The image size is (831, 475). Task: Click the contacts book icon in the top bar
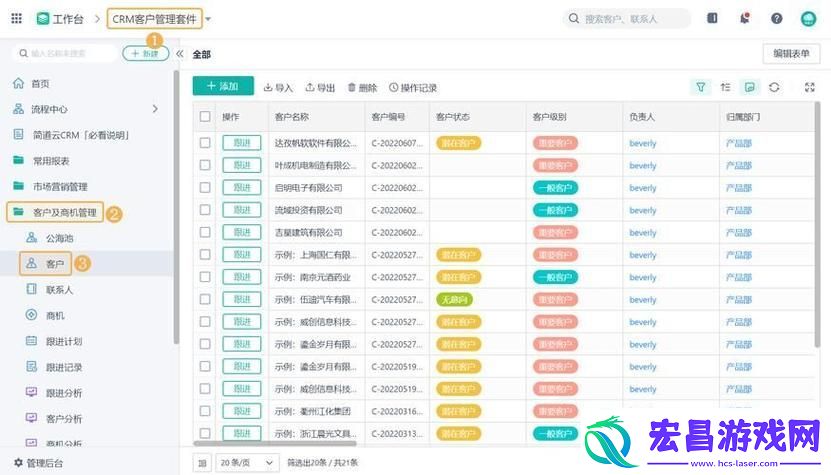pos(712,19)
